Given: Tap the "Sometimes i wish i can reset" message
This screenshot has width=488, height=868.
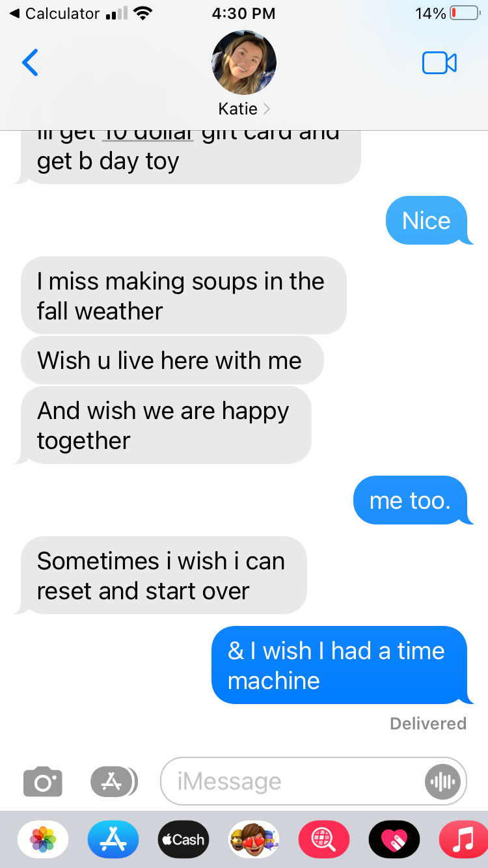Looking at the screenshot, I should (x=163, y=575).
